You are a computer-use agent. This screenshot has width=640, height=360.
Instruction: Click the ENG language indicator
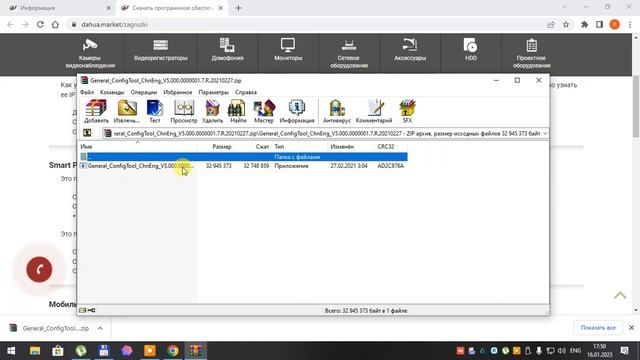[576, 351]
